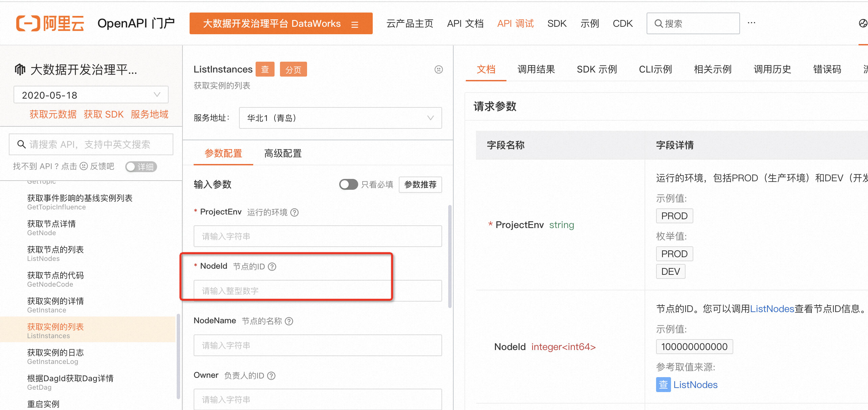The width and height of the screenshot is (868, 410).
Task: Switch to the 高级配置 tab
Action: 283,153
